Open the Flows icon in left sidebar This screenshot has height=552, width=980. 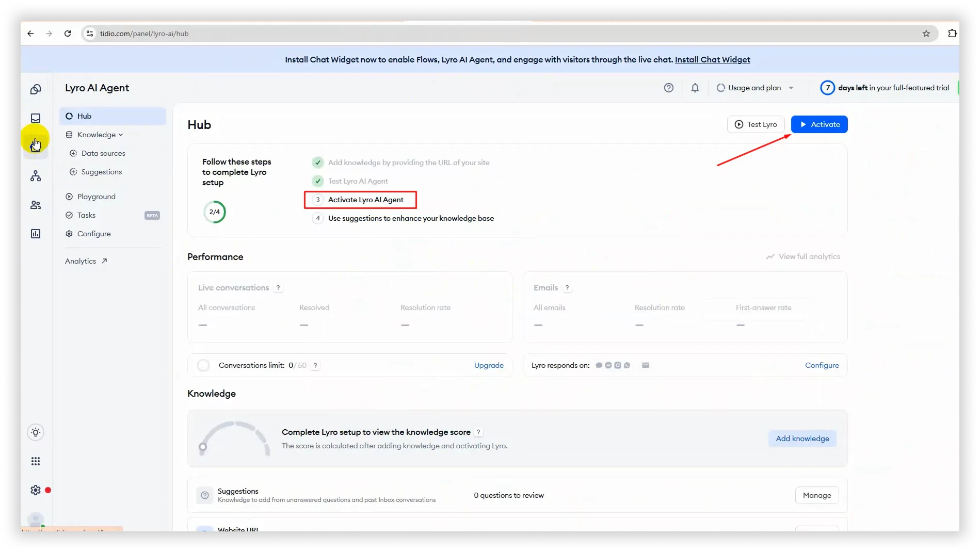point(36,176)
